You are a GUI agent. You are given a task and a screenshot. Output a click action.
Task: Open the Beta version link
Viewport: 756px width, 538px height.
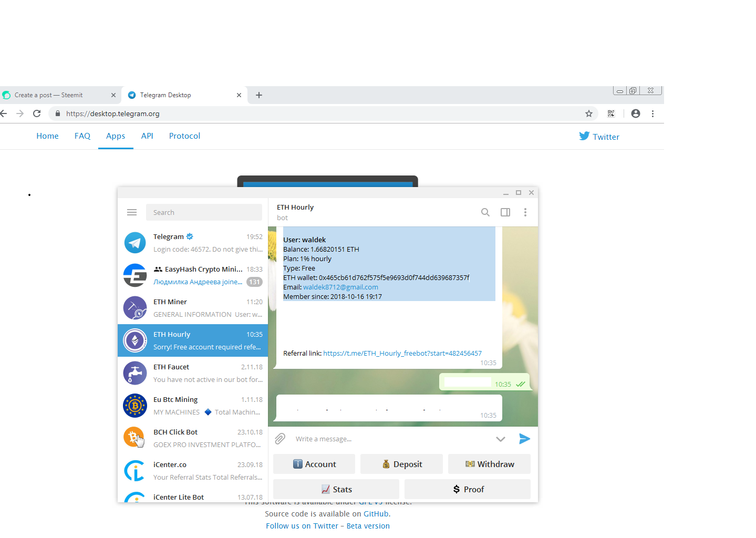tap(368, 526)
